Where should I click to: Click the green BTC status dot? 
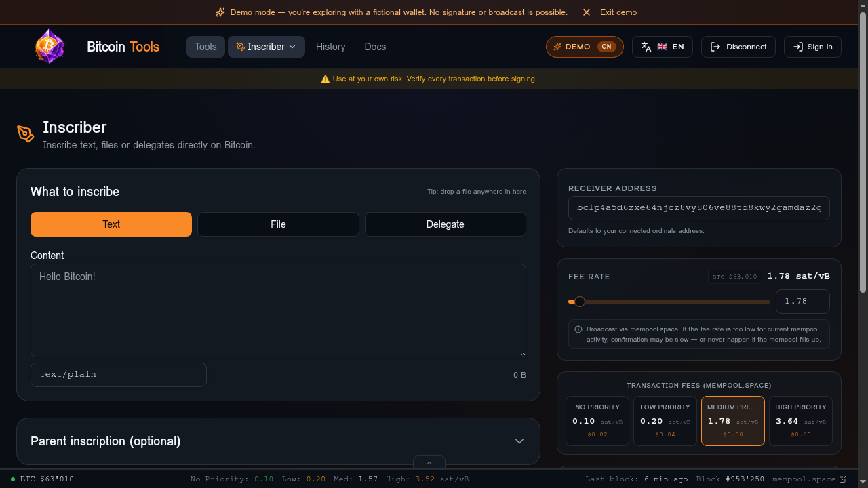[x=13, y=479]
